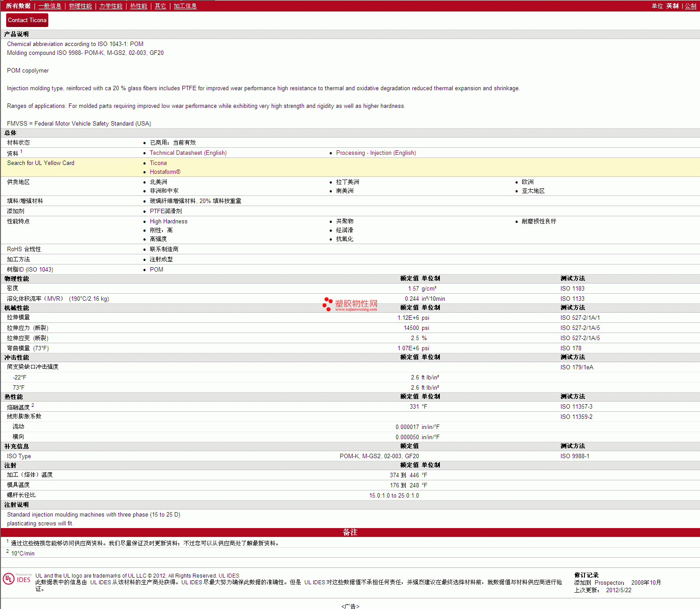Select melting temperature value 331 °F
Screen dimensions: 700x609
pos(418,406)
